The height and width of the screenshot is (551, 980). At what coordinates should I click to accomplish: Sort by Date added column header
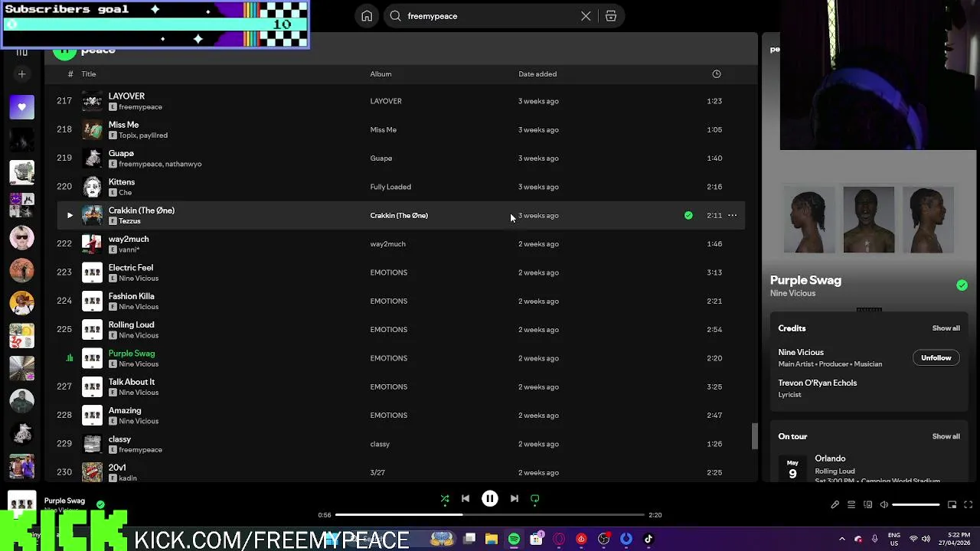[x=537, y=74]
